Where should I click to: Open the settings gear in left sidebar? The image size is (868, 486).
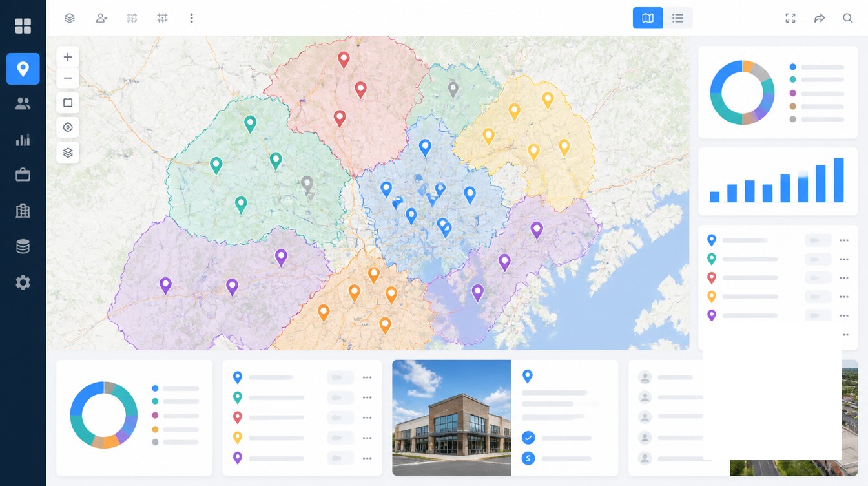tap(23, 282)
